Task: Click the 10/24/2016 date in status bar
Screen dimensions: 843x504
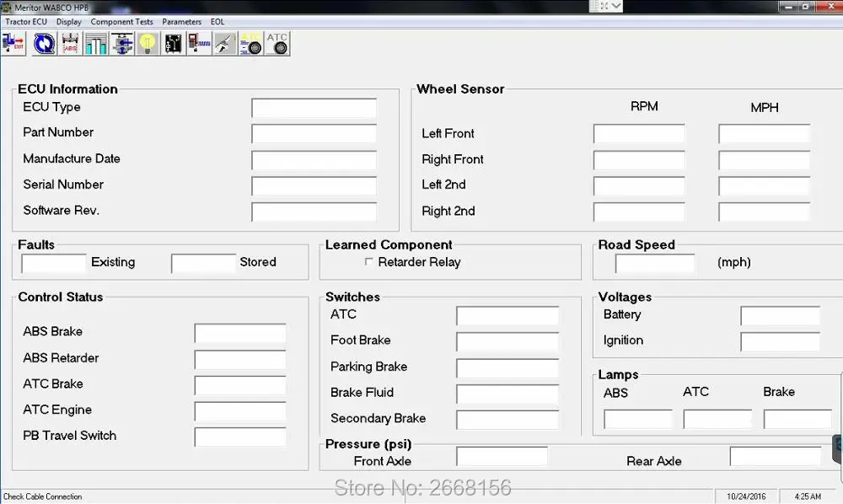Action: coord(746,496)
